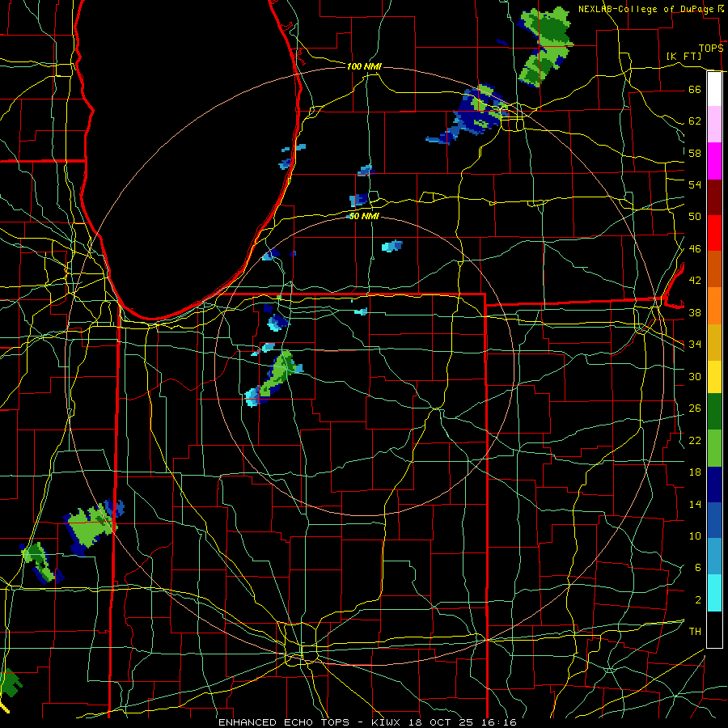This screenshot has width=728, height=728.
Task: Click the '42' scale value
Action: coord(695,281)
